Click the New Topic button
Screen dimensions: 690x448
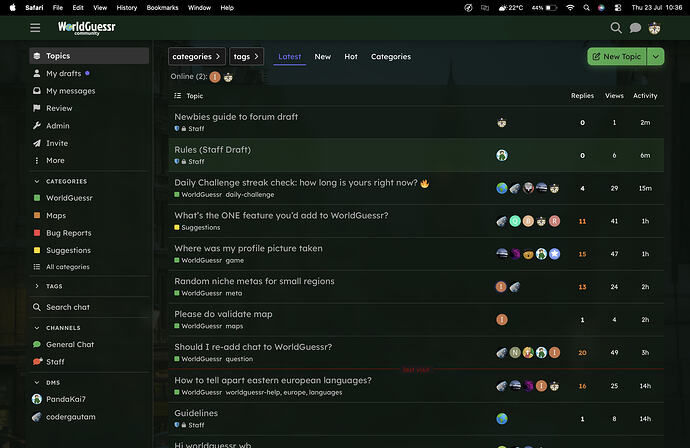[x=617, y=56]
